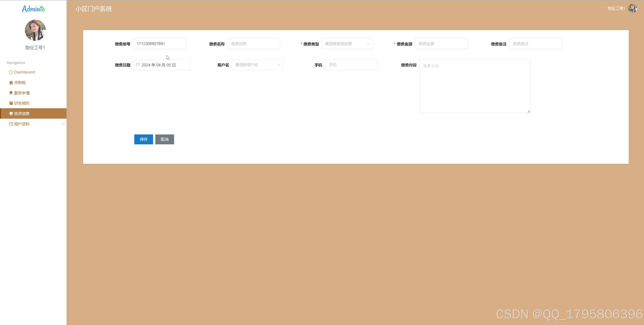Click the 取消 button
Screen dimensions: 644x325
coord(165,139)
